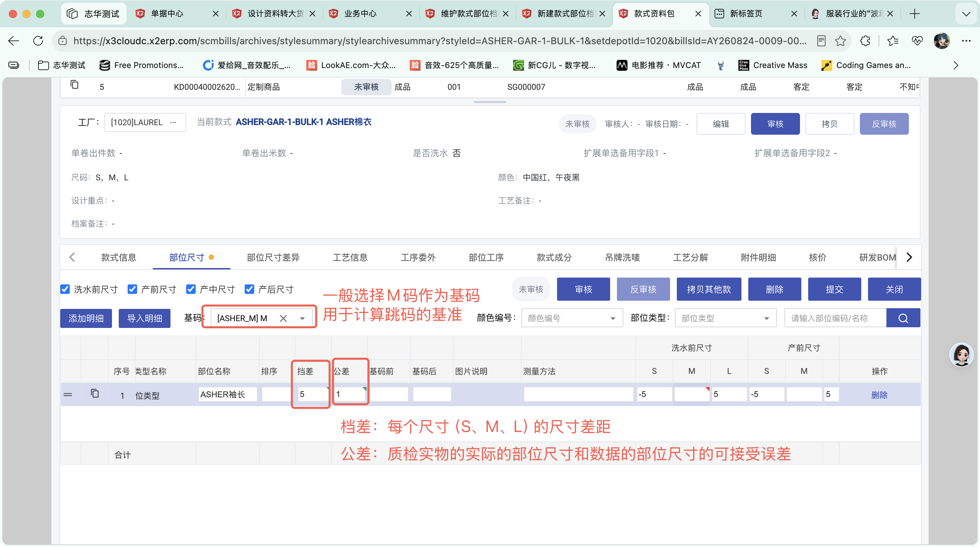This screenshot has width=980, height=547.
Task: Click the 导入明细 button
Action: [145, 318]
